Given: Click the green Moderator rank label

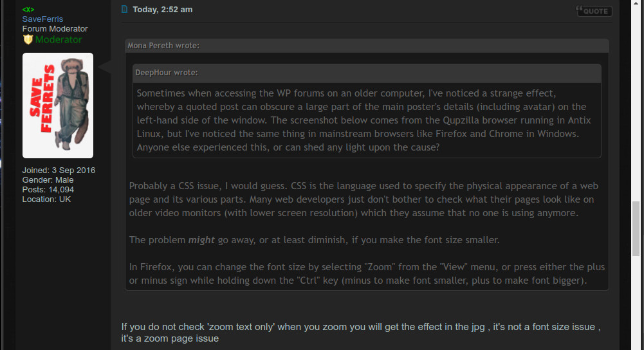Looking at the screenshot, I should (x=59, y=39).
